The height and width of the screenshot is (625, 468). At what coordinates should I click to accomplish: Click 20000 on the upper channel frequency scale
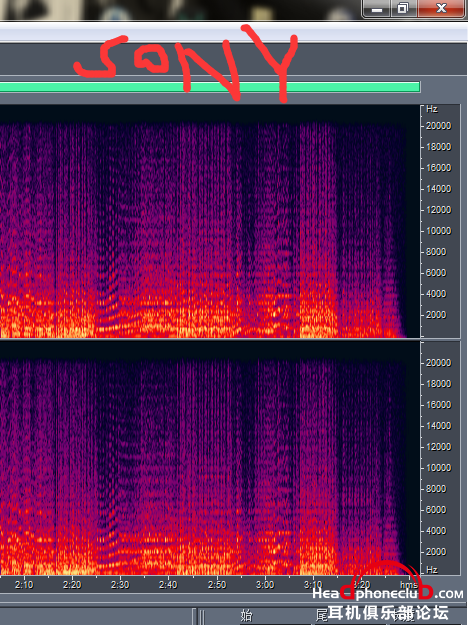click(x=439, y=126)
